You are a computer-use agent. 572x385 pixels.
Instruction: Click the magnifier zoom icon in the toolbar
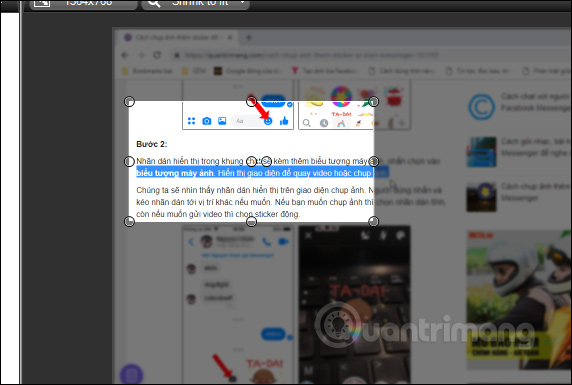(154, 3)
